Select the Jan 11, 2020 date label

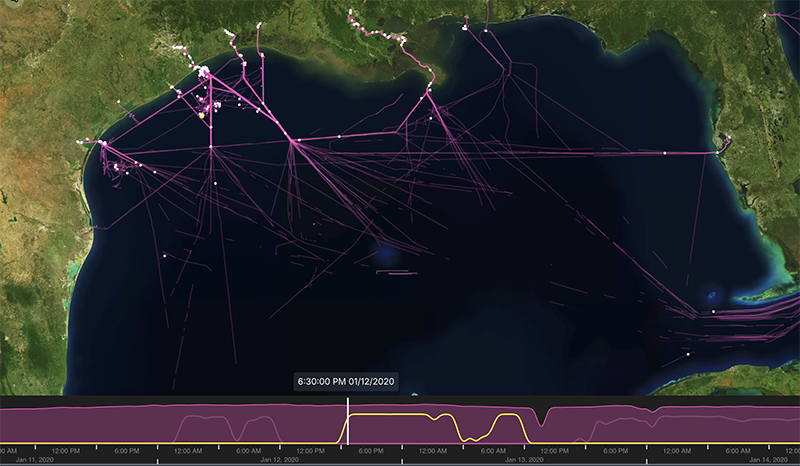click(35, 460)
